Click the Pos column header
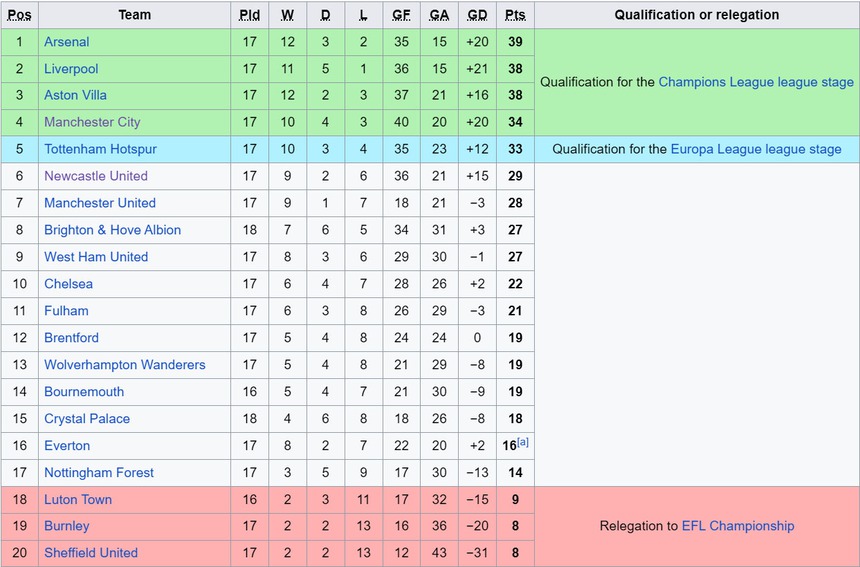Screen dimensions: 860x567 click(19, 15)
